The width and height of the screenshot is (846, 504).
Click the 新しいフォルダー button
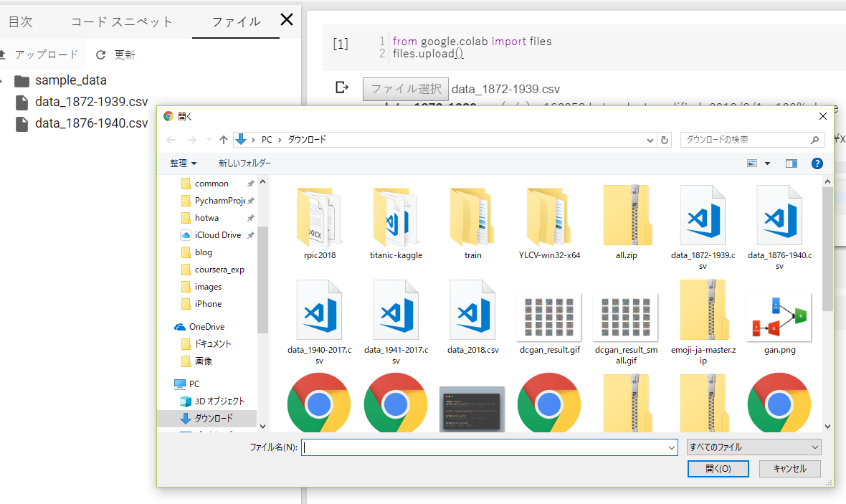pyautogui.click(x=244, y=163)
